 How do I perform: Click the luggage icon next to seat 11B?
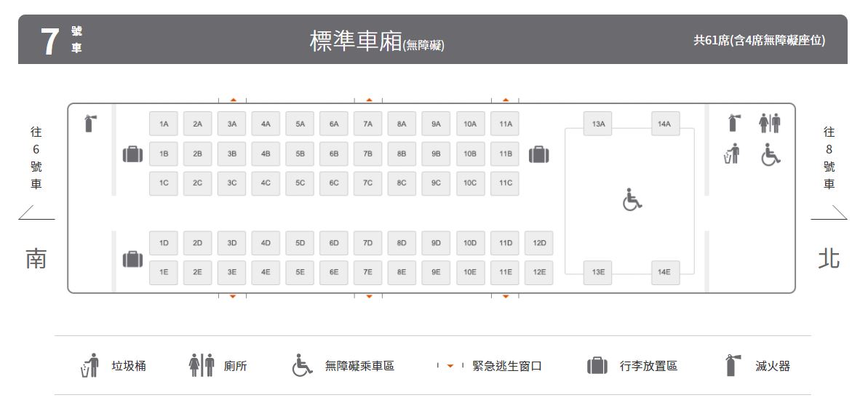[538, 154]
